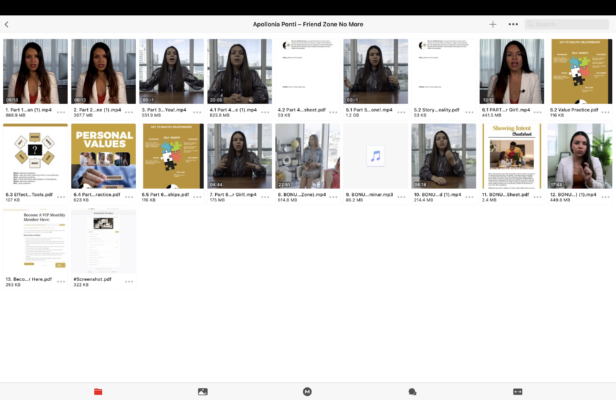Screen dimensions: 616x400
Task: Tap the plus icon to add files
Action: click(x=493, y=24)
